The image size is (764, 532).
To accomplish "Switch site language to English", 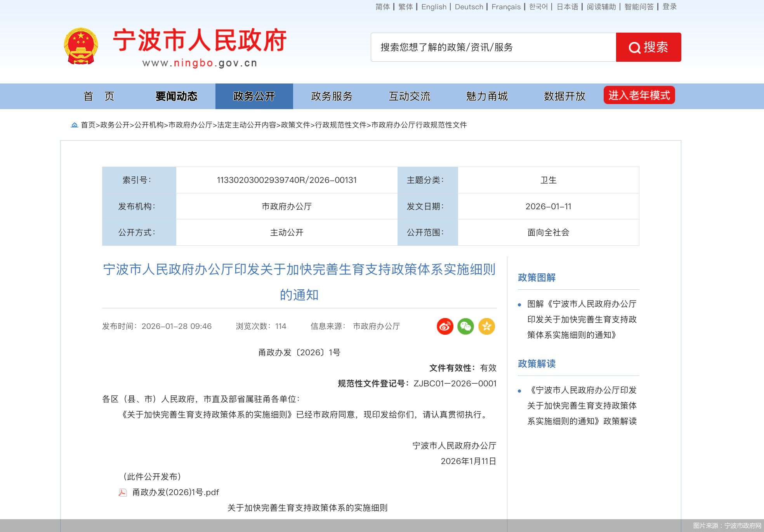I will pos(433,7).
